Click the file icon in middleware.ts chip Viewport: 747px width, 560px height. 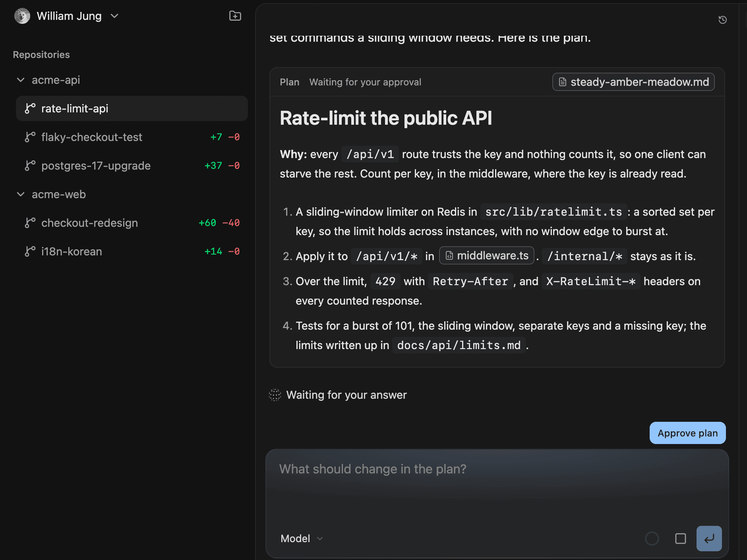point(449,255)
